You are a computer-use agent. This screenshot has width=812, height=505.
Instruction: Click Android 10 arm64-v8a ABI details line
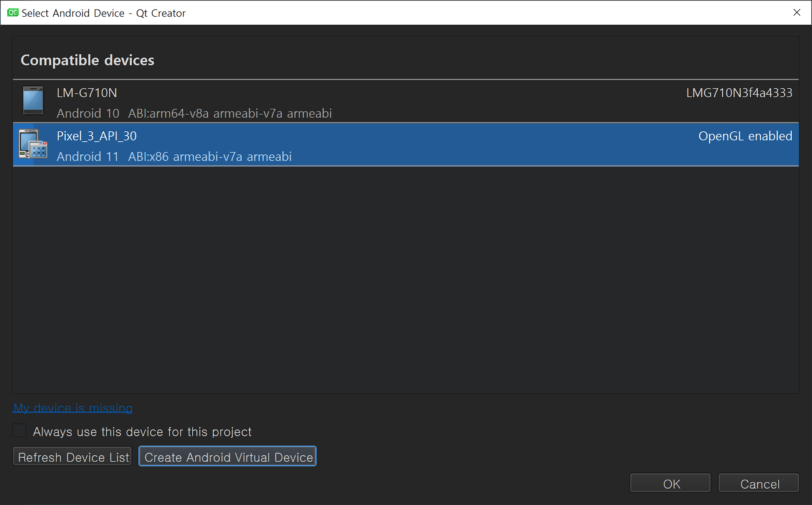point(194,113)
